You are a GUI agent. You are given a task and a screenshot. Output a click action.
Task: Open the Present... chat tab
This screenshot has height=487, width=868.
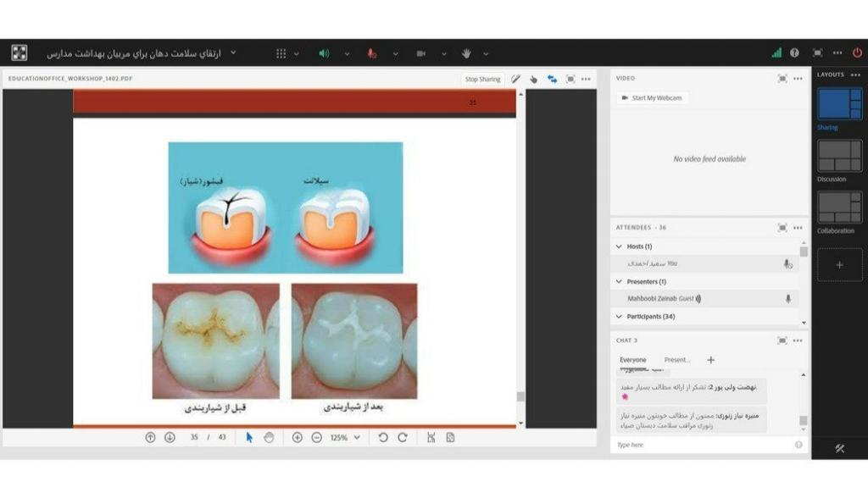(676, 360)
